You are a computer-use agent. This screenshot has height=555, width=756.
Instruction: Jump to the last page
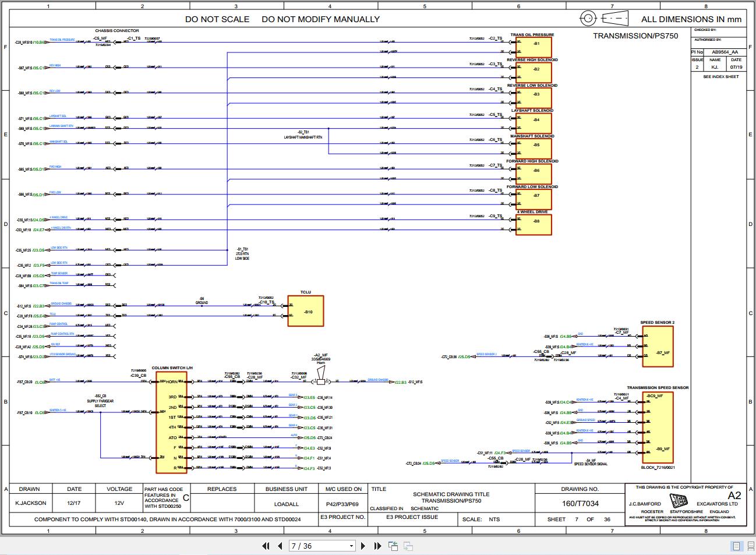377,546
